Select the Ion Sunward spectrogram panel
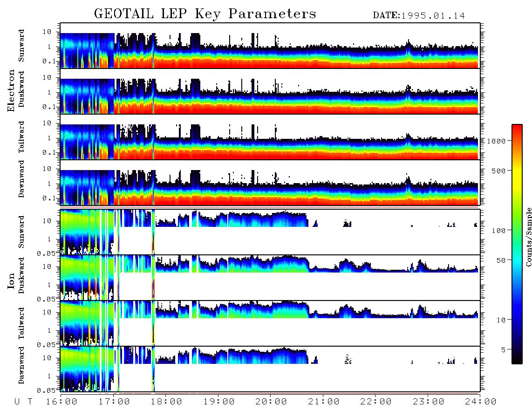The width and height of the screenshot is (532, 410). click(270, 232)
